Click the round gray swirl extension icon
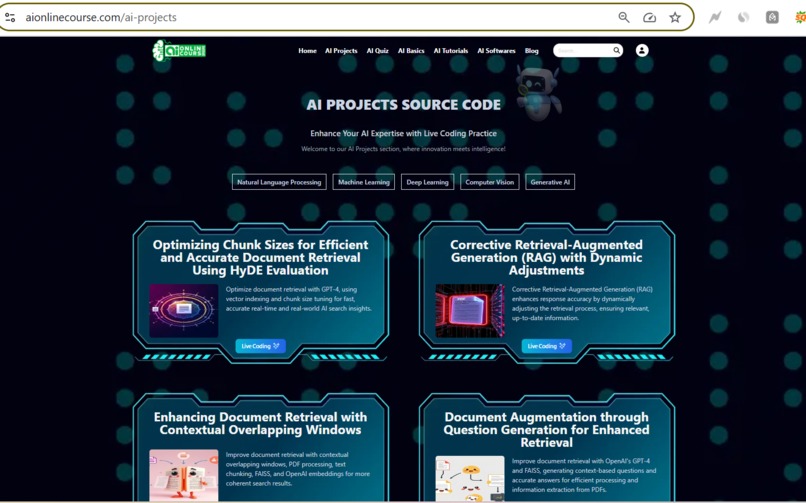806x503 pixels. [x=743, y=17]
